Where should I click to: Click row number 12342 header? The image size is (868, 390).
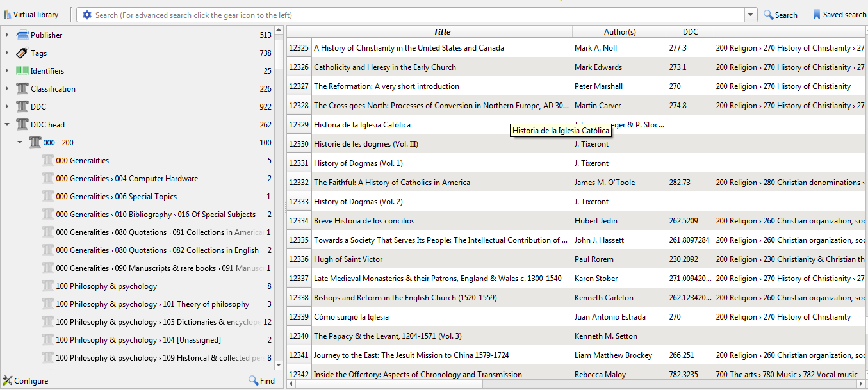point(299,374)
